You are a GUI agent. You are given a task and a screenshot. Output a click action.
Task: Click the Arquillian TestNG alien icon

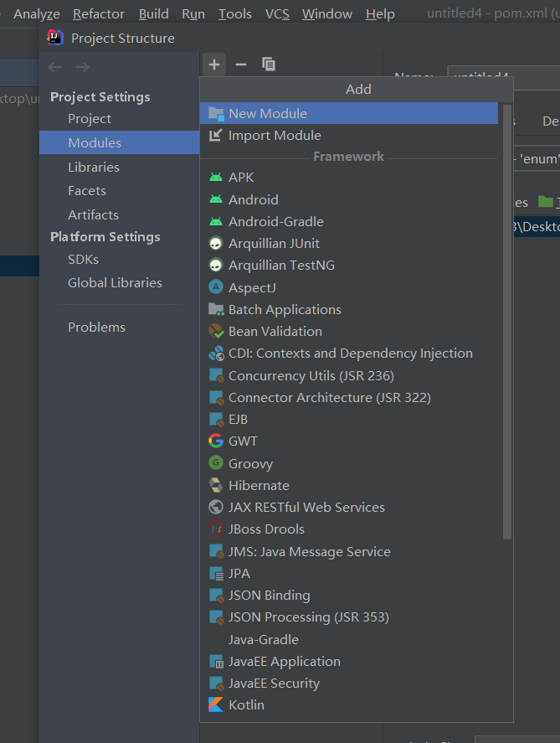coord(216,266)
